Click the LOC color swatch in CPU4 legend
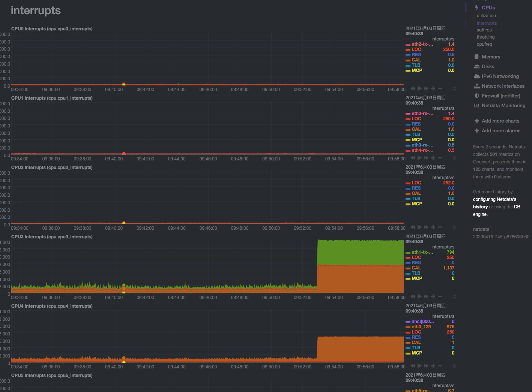This screenshot has height=392, width=532. click(x=408, y=332)
